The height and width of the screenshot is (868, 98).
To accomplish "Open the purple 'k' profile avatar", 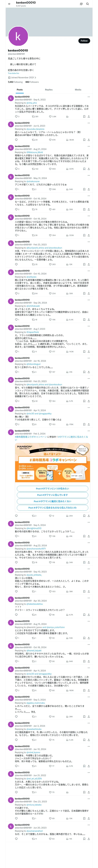I will point(18,36).
